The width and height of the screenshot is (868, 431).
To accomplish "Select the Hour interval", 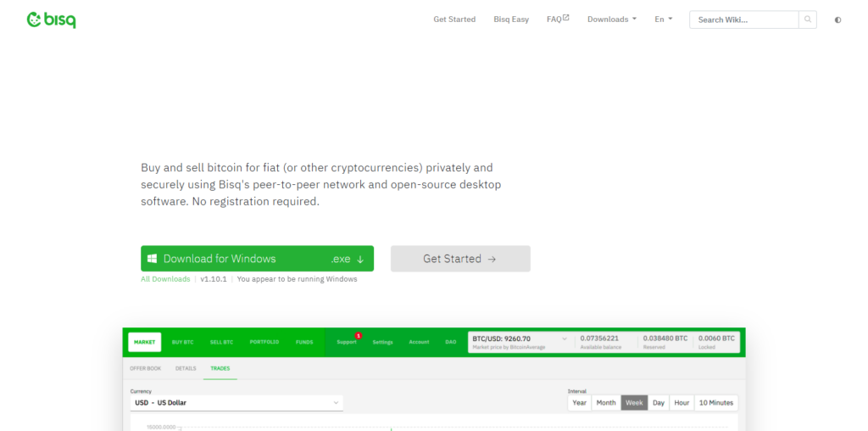I will tap(682, 403).
